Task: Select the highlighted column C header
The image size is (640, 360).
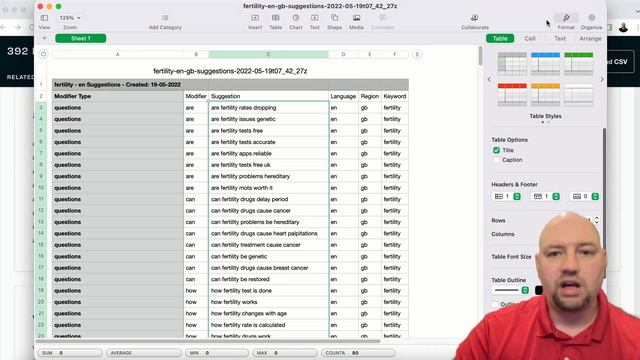Action: tap(269, 54)
